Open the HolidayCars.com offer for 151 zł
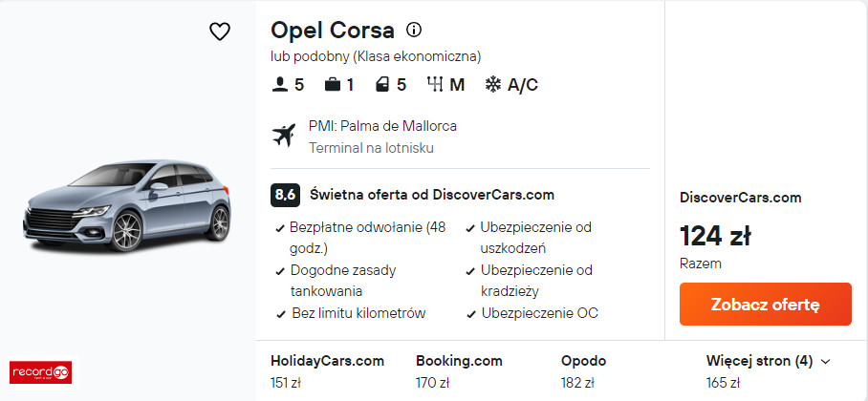 click(327, 371)
